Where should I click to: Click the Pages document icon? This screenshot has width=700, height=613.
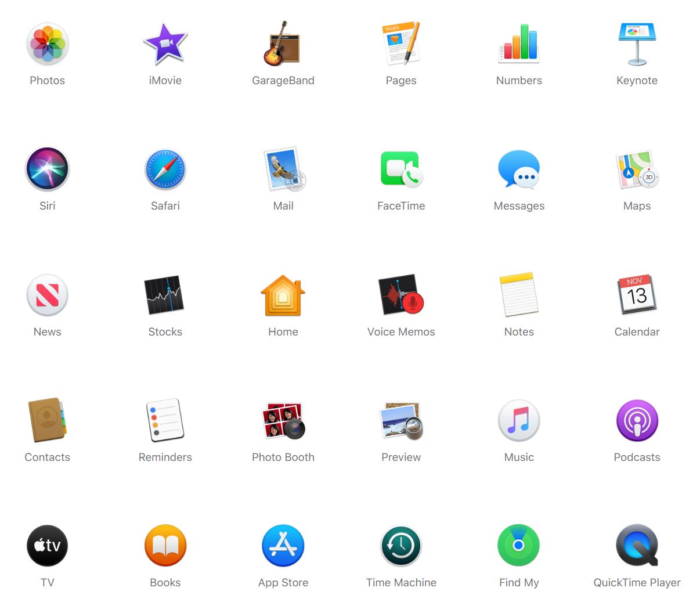tap(402, 44)
